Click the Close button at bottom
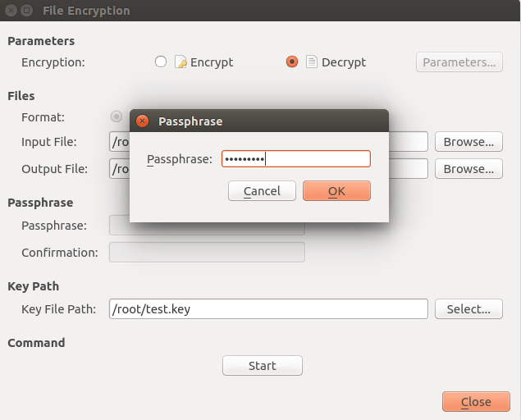This screenshot has width=521, height=420. pyautogui.click(x=475, y=402)
